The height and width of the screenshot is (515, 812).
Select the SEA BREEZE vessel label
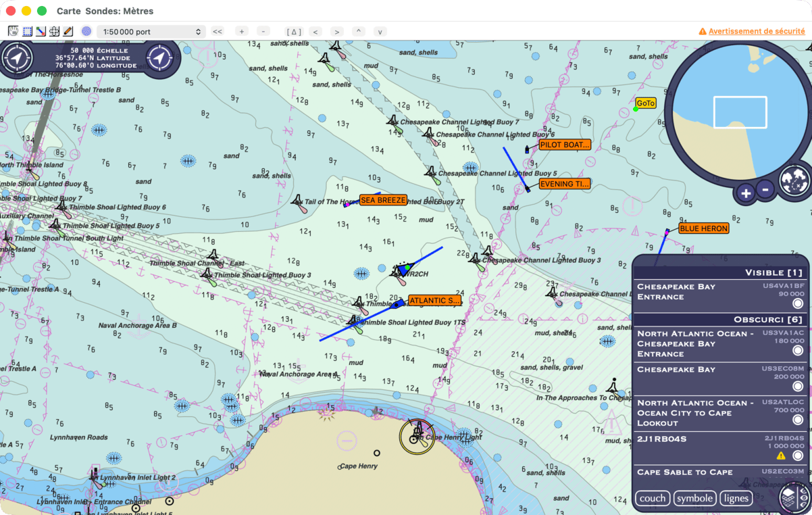[x=383, y=200]
